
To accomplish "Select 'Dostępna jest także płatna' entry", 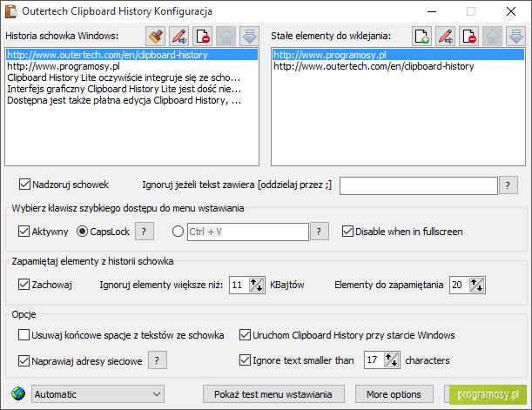I will (131, 100).
